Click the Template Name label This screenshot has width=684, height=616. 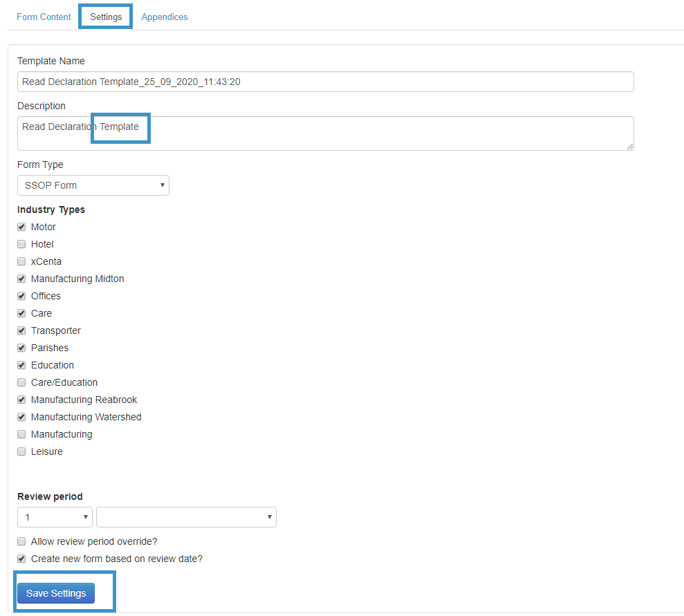(51, 61)
